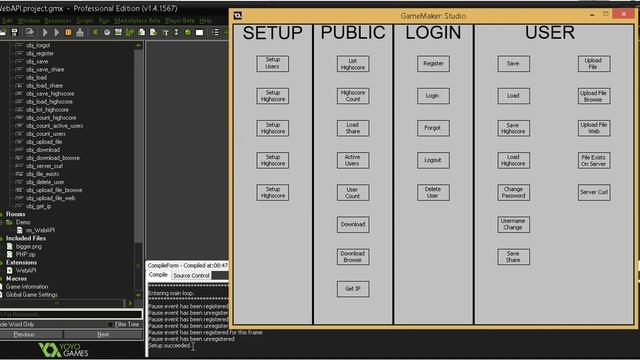Create a room with the white rectangle icon
This screenshot has width=640, height=360.
pos(200,32)
